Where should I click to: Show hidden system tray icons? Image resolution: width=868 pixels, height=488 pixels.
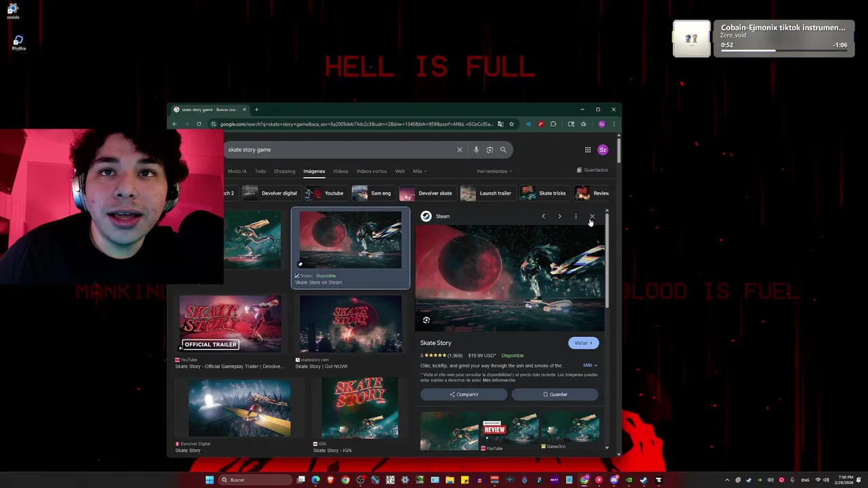point(727,480)
